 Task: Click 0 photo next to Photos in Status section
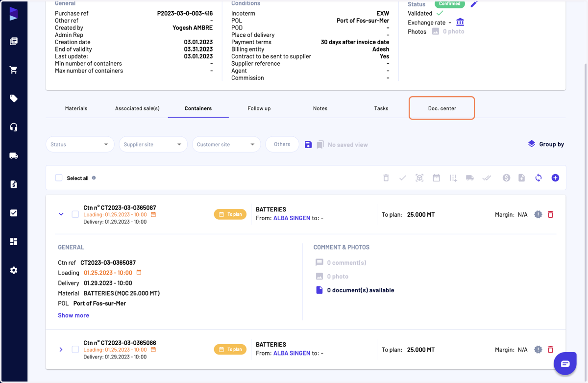click(448, 31)
